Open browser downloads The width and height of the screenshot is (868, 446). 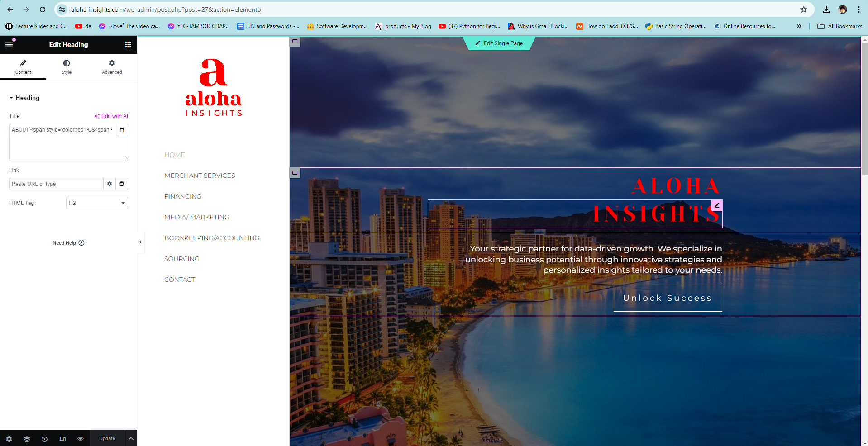coord(826,9)
